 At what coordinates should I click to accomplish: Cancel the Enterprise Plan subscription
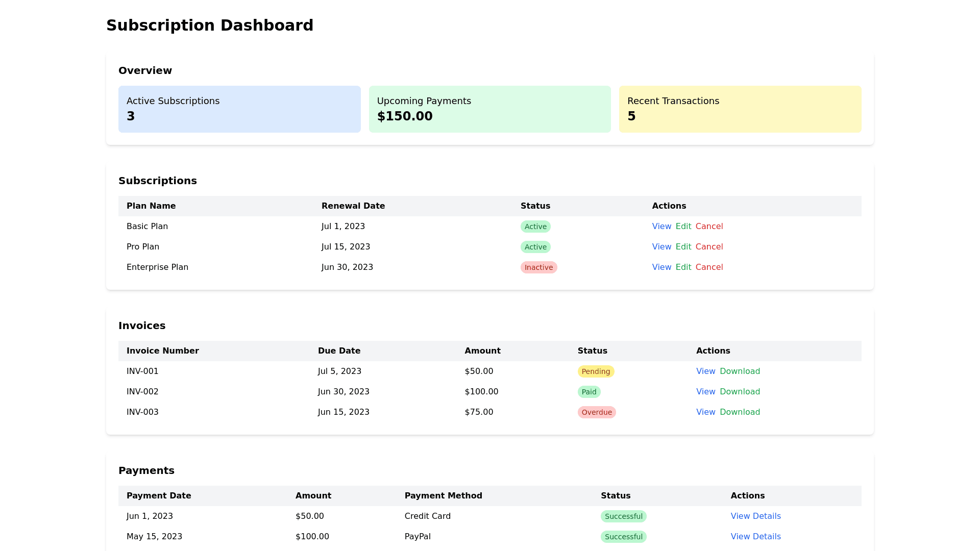coord(709,267)
